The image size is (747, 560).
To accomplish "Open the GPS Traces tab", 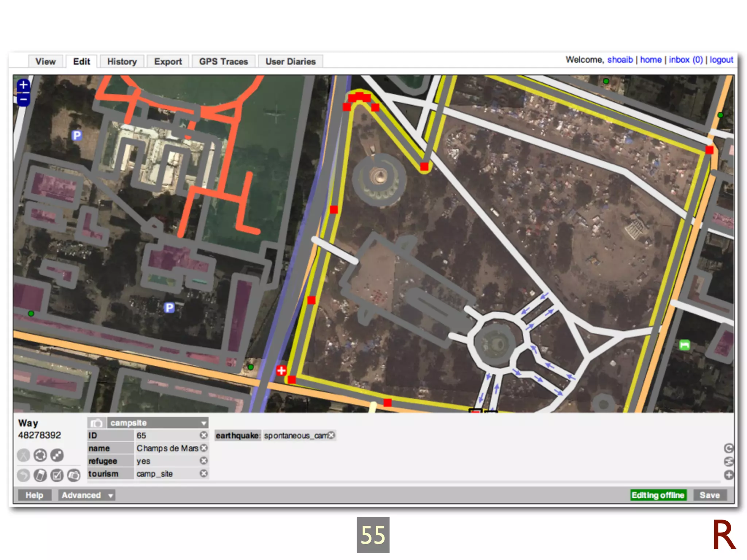I will click(223, 62).
